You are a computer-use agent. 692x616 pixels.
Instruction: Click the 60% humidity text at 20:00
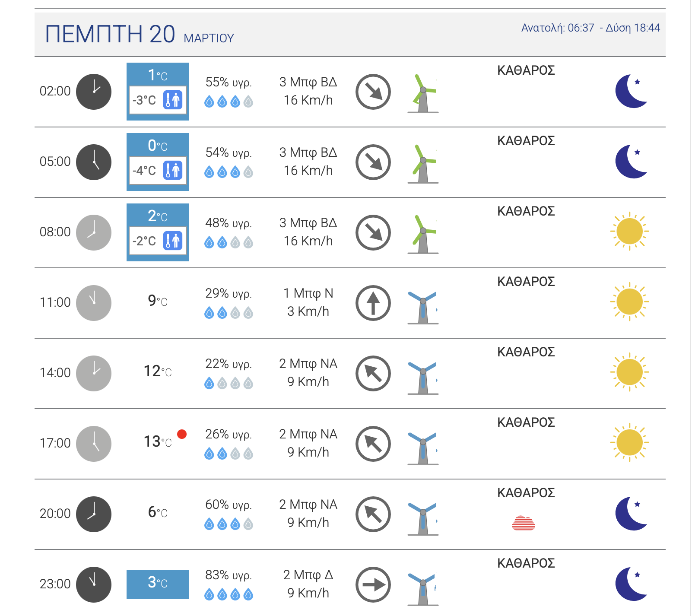tap(229, 505)
